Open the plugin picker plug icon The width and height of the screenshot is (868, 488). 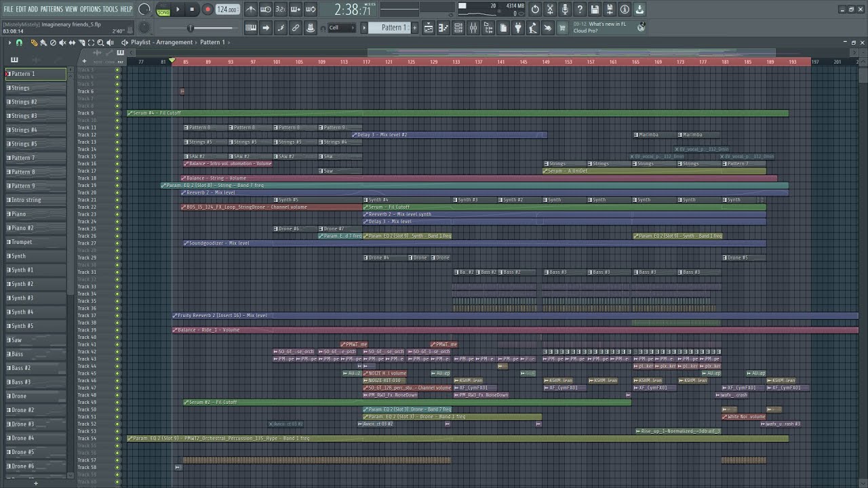(x=518, y=28)
